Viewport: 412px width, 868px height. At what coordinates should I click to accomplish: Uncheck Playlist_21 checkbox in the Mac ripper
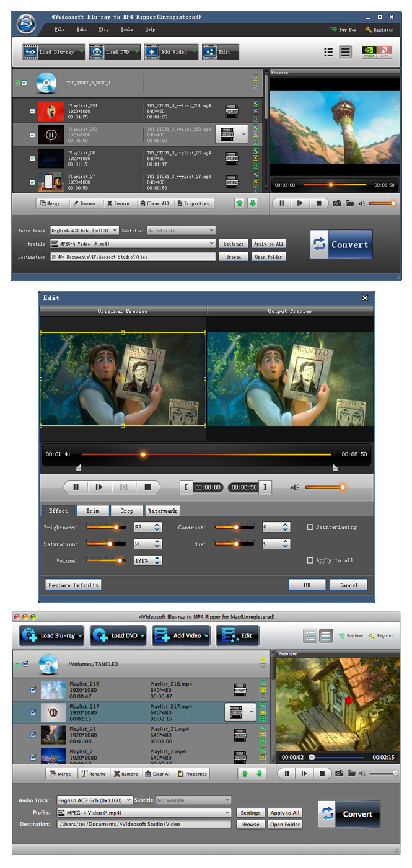(33, 735)
